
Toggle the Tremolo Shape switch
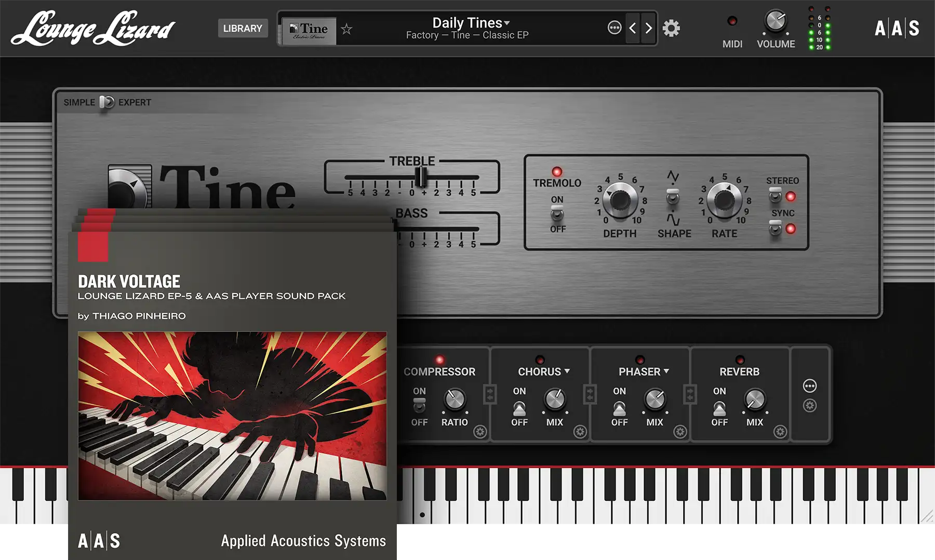(x=673, y=198)
